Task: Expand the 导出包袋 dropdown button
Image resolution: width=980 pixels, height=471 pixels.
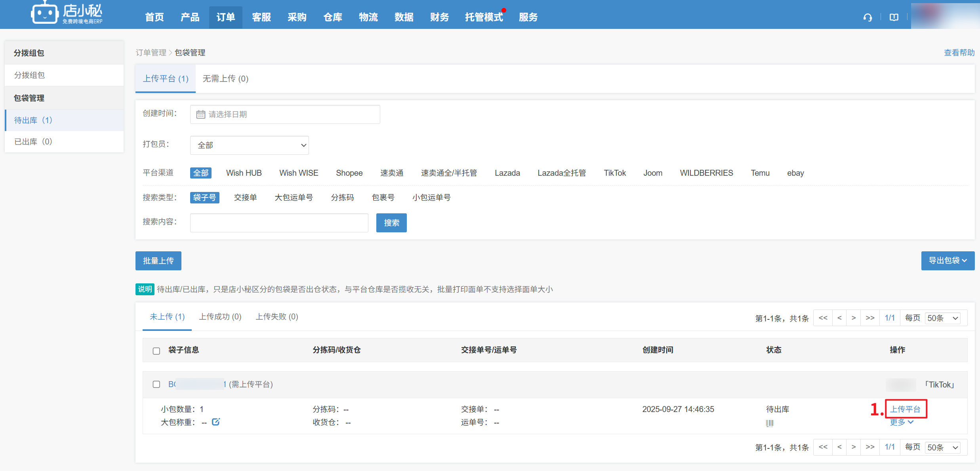Action: tap(948, 260)
